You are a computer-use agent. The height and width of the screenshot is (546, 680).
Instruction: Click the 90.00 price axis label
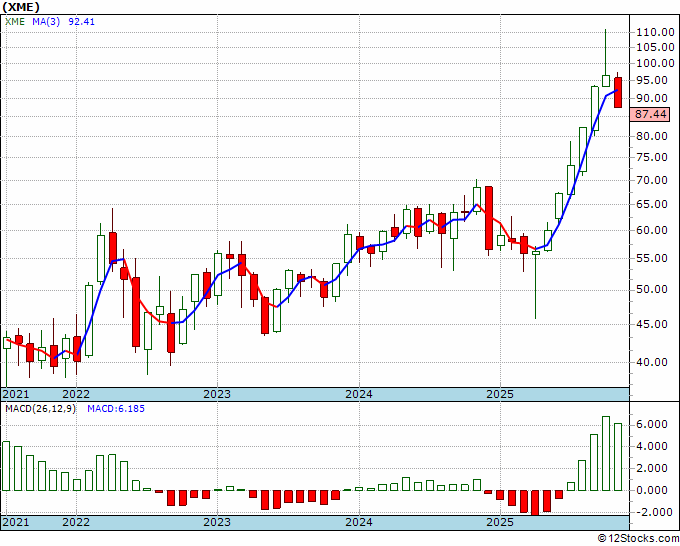coord(652,98)
